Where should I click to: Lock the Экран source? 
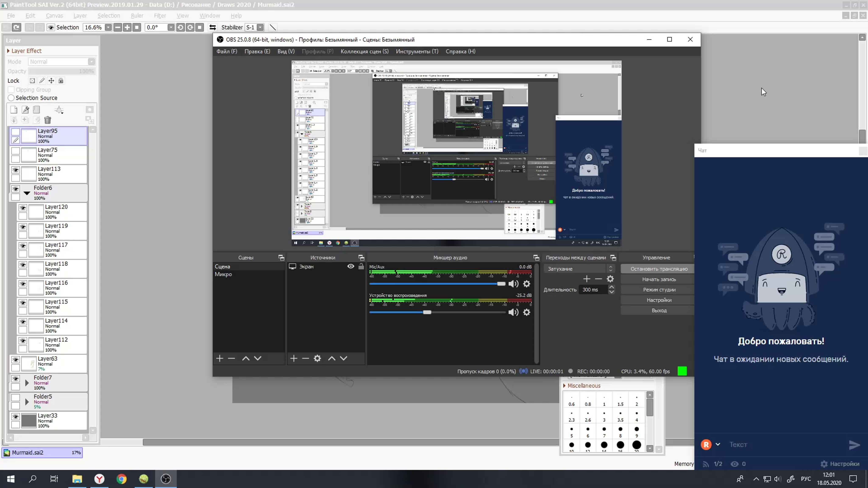pyautogui.click(x=361, y=266)
